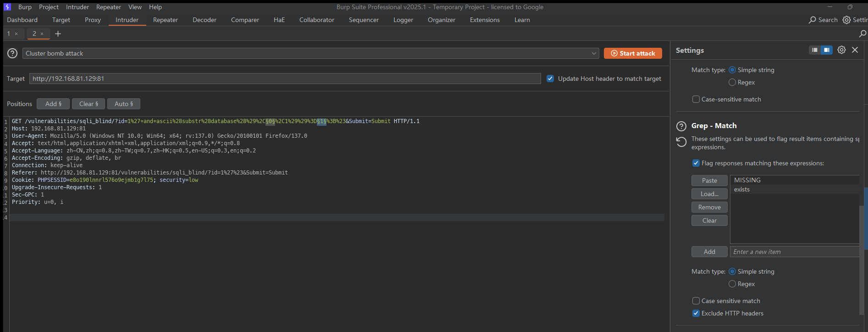Screen dimensions: 868x332
Task: Click the Enter a new item field
Action: [x=795, y=252]
